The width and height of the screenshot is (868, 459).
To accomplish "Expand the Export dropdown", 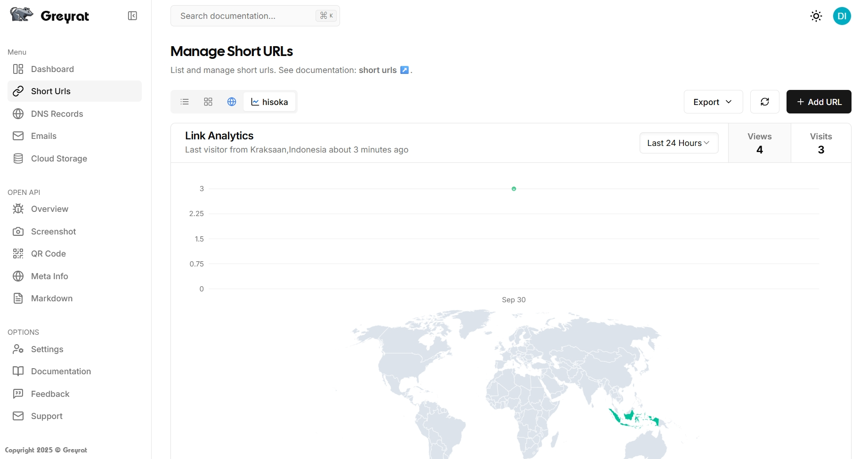I will [x=713, y=102].
